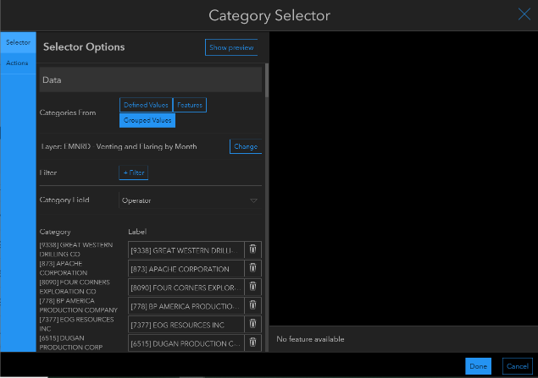
Task: Edit the BP America Production label field
Action: (186, 306)
